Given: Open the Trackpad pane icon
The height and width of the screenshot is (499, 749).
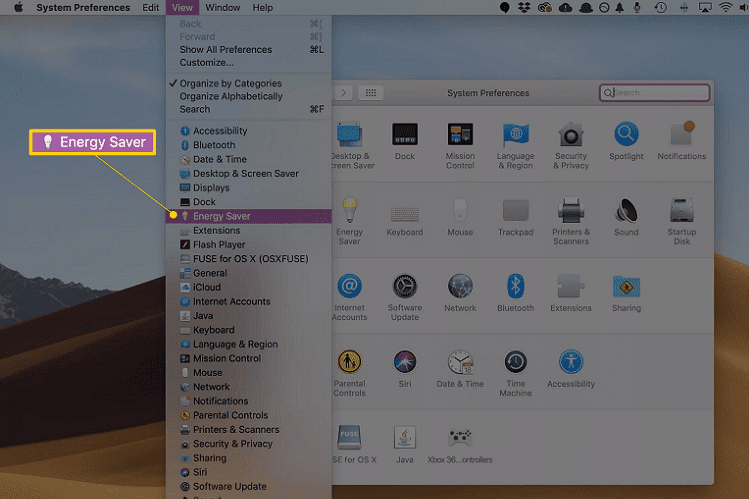Looking at the screenshot, I should pos(515,210).
